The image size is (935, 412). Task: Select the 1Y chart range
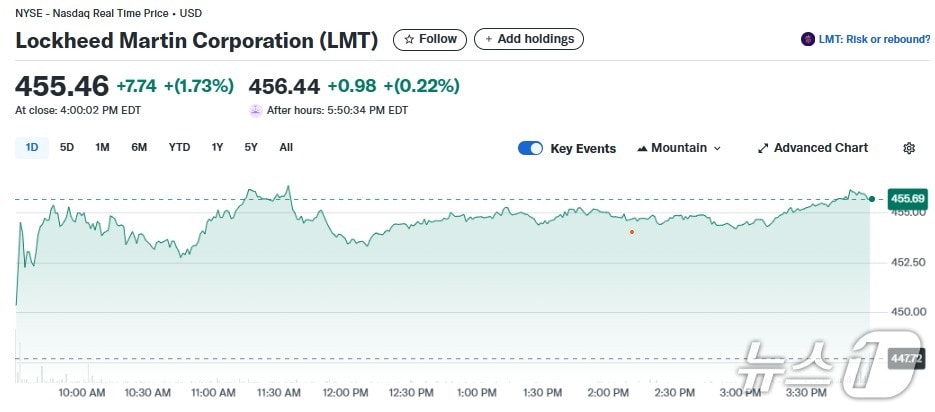[x=217, y=148]
